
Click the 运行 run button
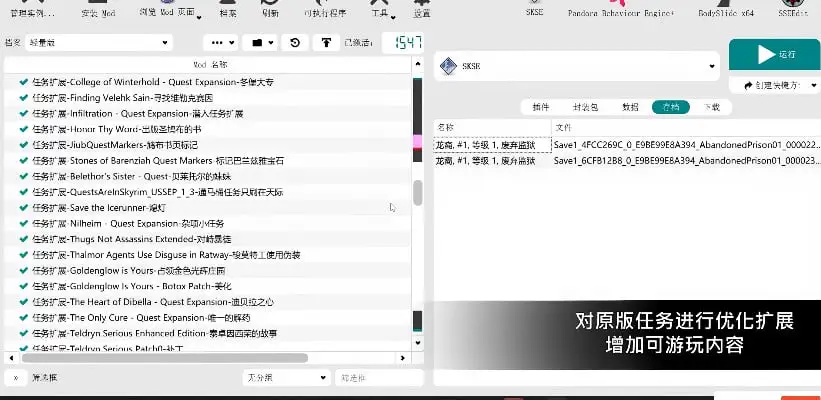pyautogui.click(x=774, y=54)
